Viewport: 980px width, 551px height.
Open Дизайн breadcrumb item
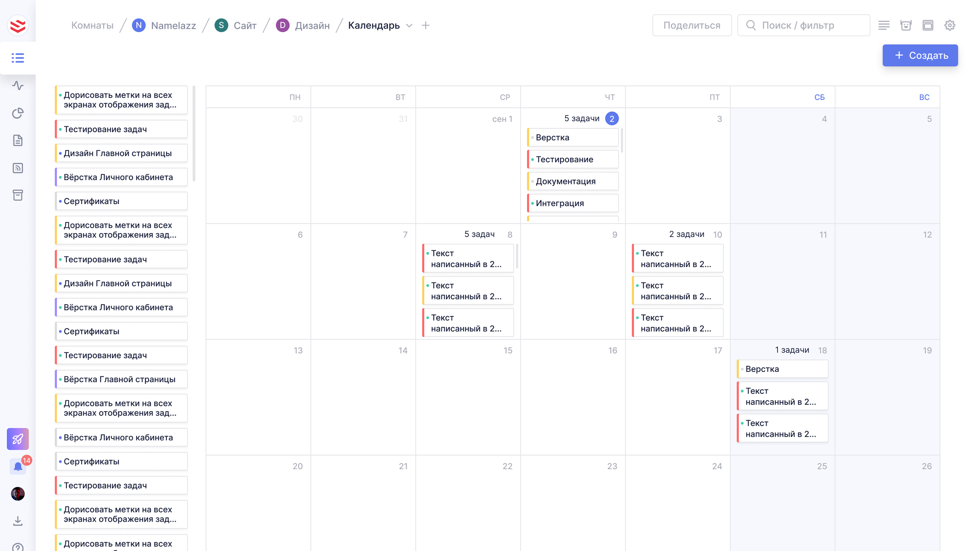(x=312, y=25)
